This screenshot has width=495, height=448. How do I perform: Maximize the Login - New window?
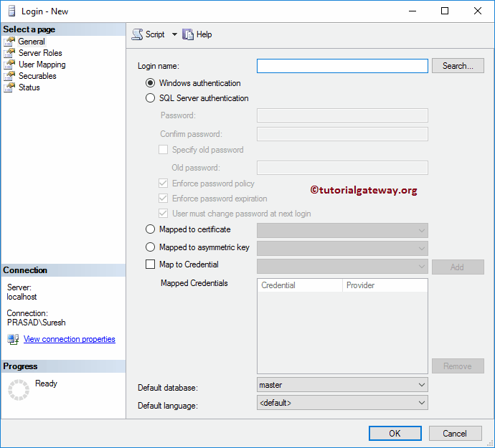pos(445,11)
